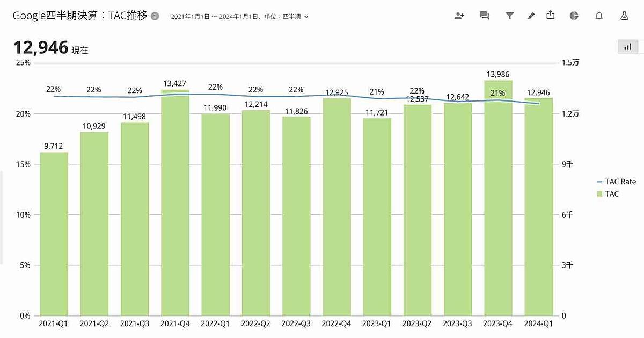Click the 21% label above 2023-Q1

tap(377, 91)
